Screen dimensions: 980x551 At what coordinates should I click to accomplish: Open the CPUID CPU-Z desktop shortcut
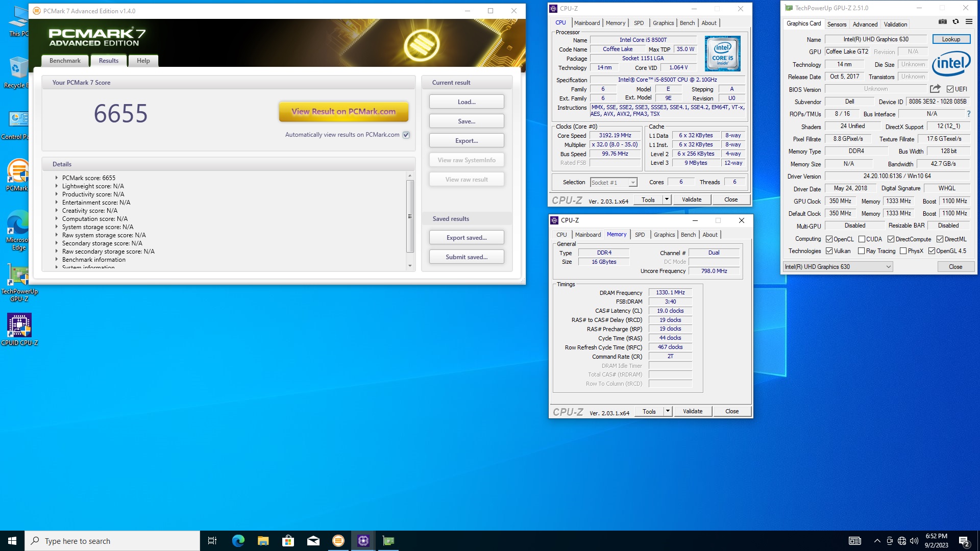tap(19, 330)
